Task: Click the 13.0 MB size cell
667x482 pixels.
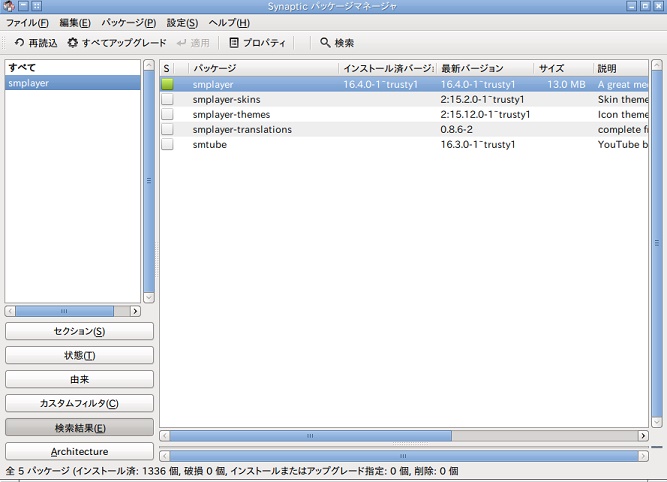Action: click(566, 84)
